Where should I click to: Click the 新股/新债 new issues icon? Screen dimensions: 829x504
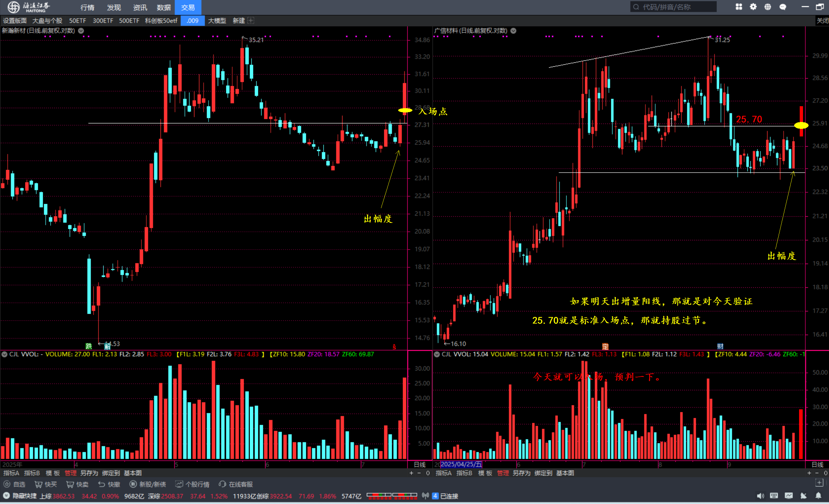click(x=133, y=484)
